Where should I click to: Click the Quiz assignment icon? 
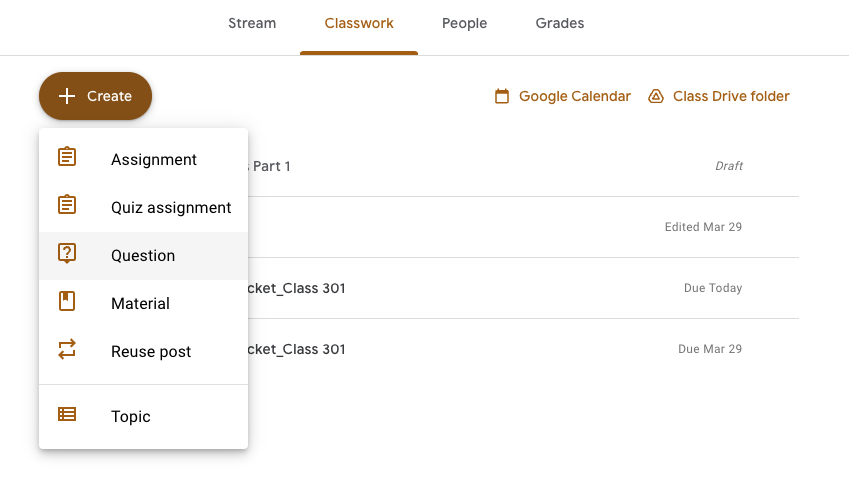(x=67, y=207)
